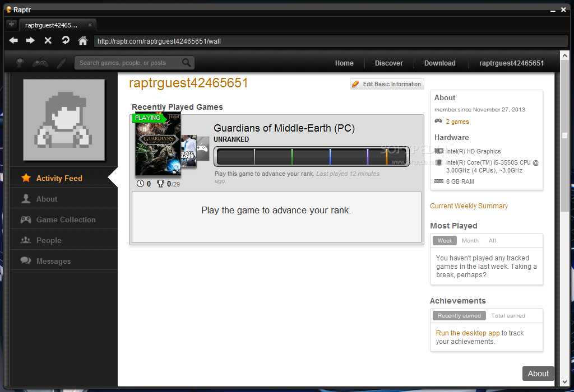The image size is (574, 392).
Task: Select Week in Most Played
Action: click(445, 241)
